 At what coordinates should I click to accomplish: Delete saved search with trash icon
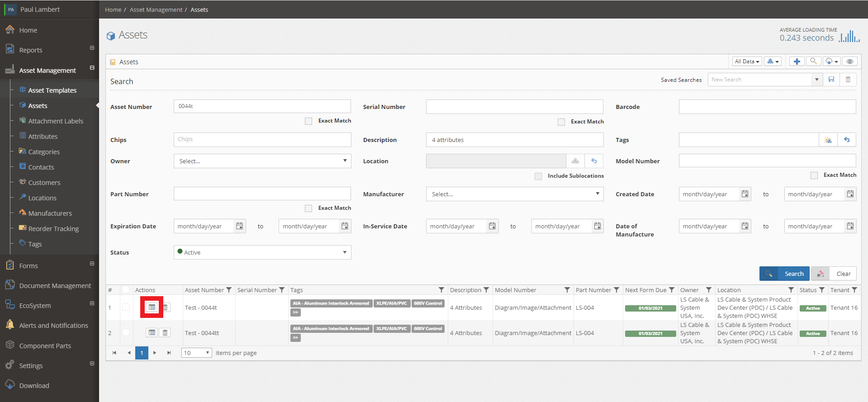848,80
